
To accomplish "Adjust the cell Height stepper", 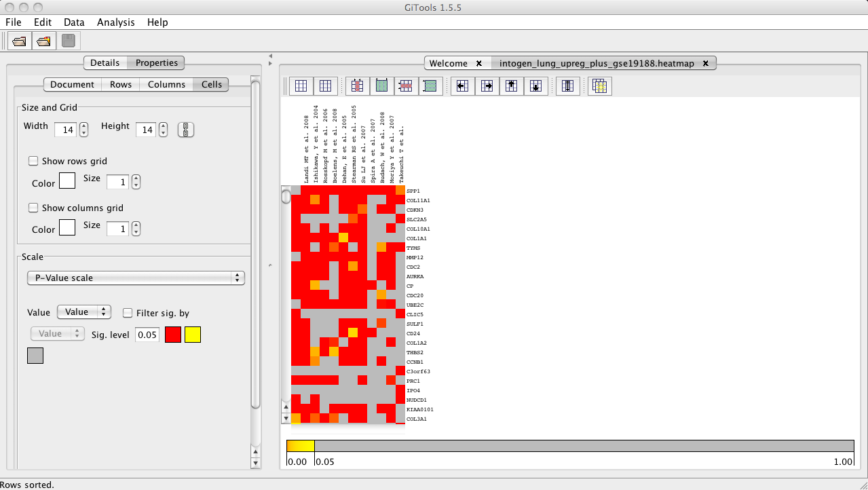I will 163,129.
